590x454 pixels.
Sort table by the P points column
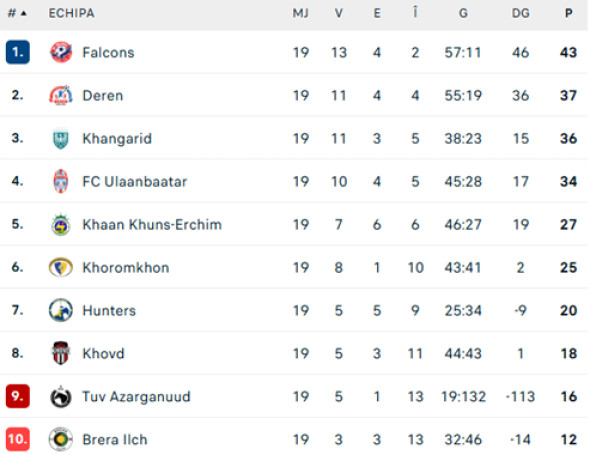tap(569, 14)
